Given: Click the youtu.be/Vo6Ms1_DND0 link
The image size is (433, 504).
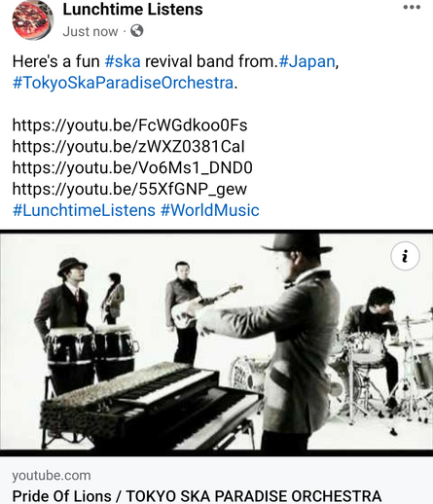Looking at the screenshot, I should 132,167.
